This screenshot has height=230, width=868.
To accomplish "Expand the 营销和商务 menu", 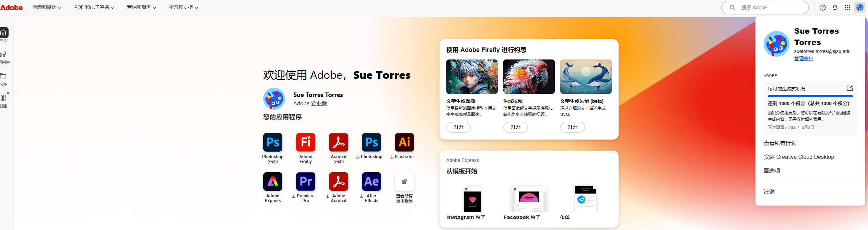I will 142,7.
